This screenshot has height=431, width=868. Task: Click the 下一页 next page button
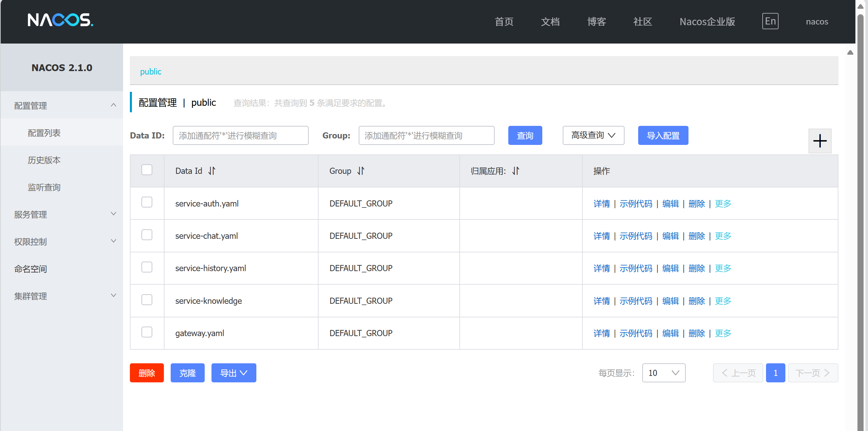(x=813, y=373)
